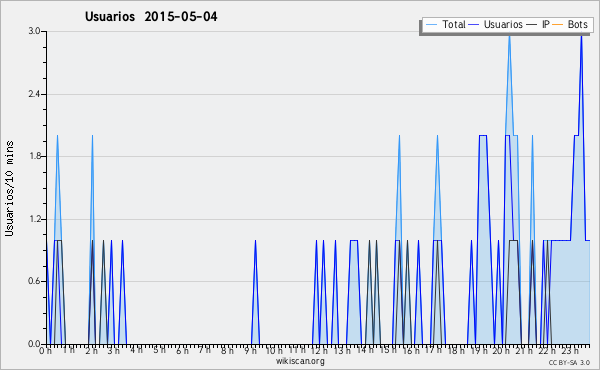Click the '20 h' x-axis label
This screenshot has height=370, width=600.
(x=502, y=350)
